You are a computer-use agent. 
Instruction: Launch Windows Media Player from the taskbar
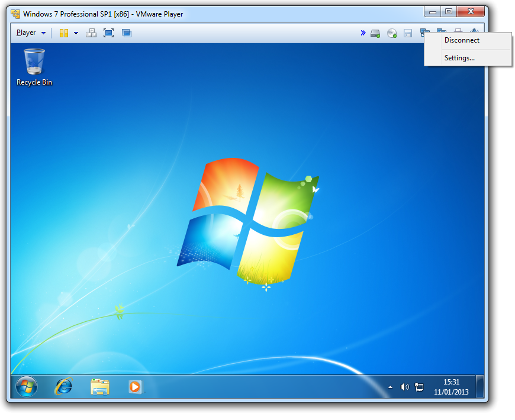[x=136, y=387]
